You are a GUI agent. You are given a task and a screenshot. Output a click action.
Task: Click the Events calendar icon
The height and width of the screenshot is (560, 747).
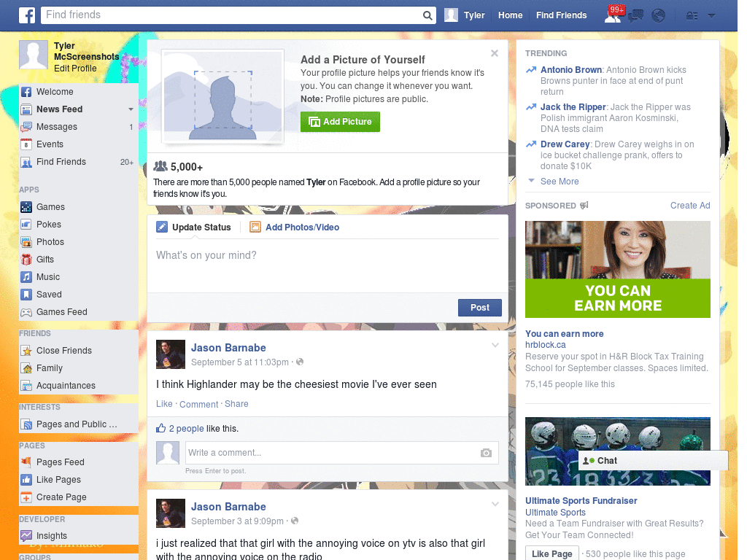(26, 144)
